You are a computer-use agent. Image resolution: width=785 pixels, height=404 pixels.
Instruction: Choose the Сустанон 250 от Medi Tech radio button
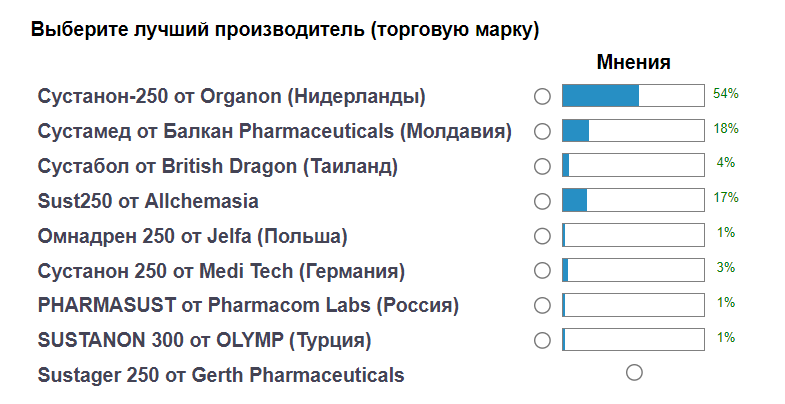tap(543, 270)
